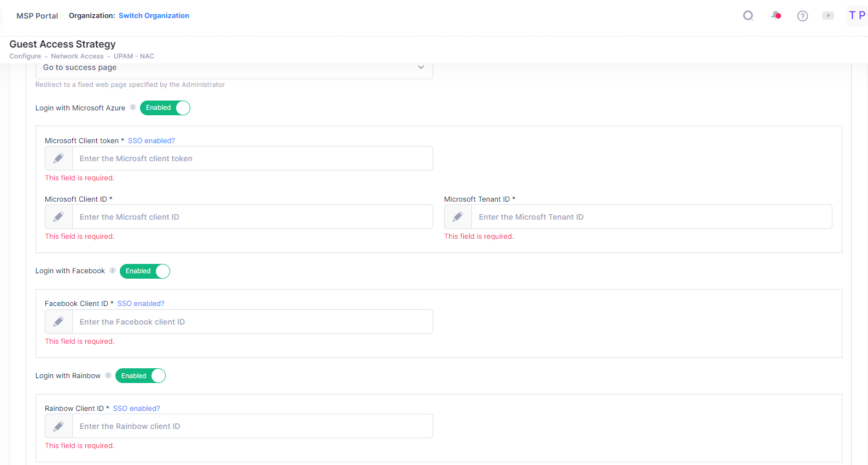The image size is (868, 465).
Task: Turn off the Login with Facebook toggle
Action: [145, 271]
